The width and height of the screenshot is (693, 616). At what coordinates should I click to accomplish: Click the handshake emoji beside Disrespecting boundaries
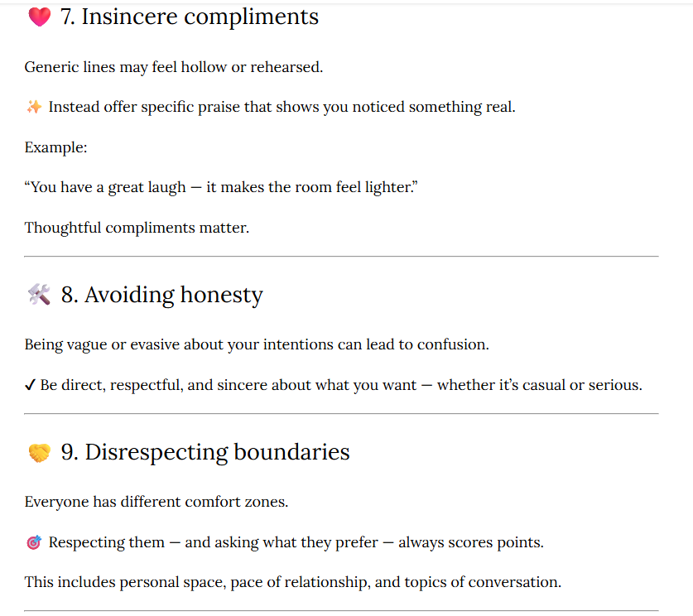point(39,453)
